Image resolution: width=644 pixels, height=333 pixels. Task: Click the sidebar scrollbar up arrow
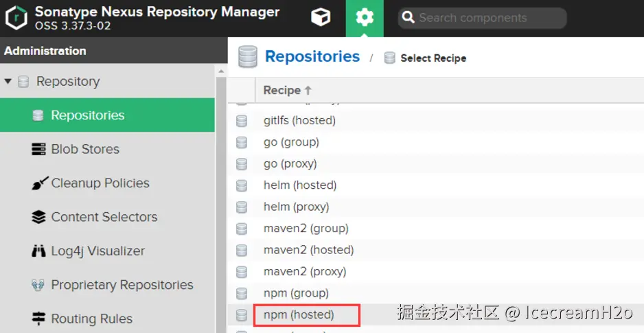(x=221, y=71)
